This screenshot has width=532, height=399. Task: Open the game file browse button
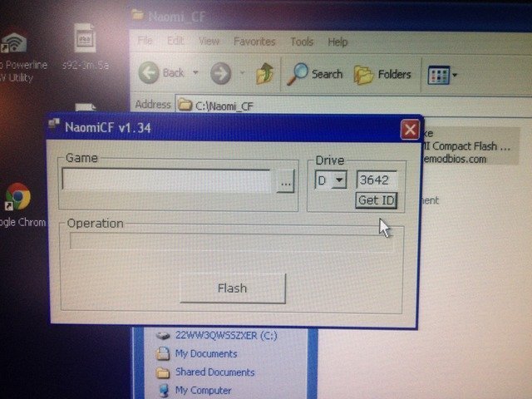click(285, 181)
